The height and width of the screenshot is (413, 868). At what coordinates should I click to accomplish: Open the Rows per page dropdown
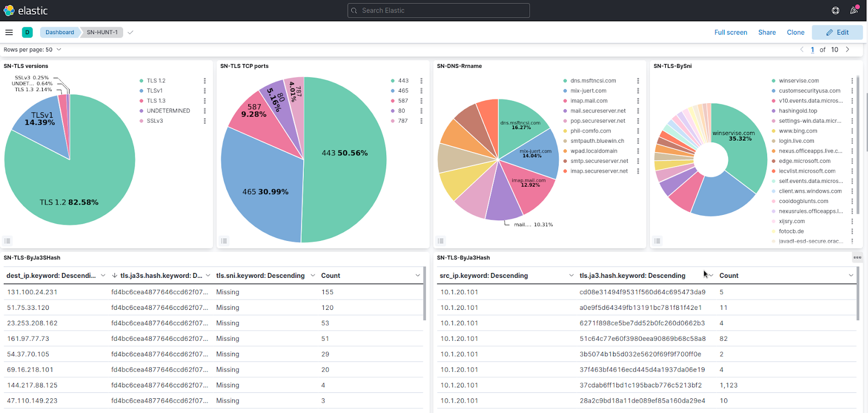[x=33, y=49]
